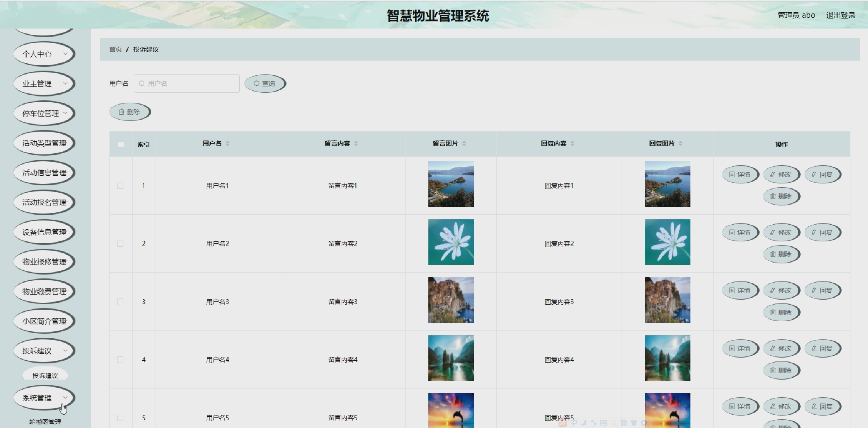Image resolution: width=868 pixels, height=428 pixels.
Task: Expand the 停车位管理 menu chevron
Action: point(65,113)
